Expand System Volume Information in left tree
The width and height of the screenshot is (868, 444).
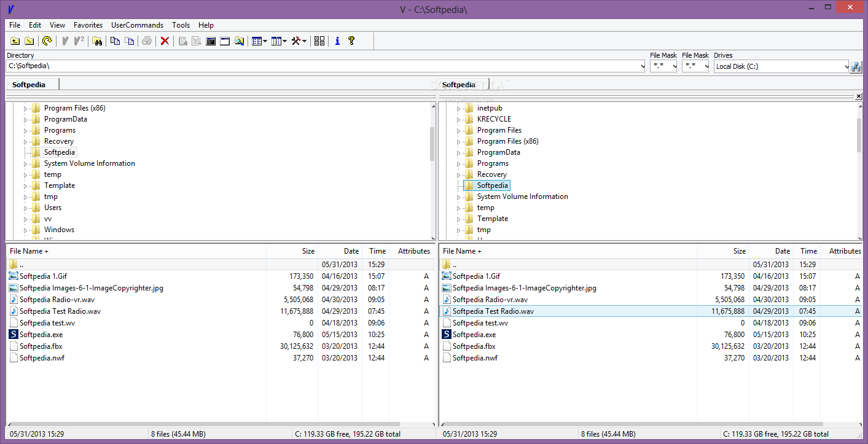[26, 164]
